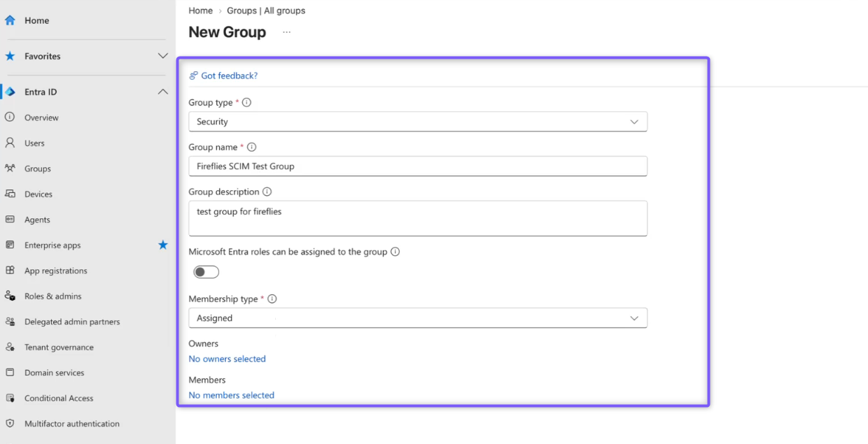This screenshot has width=868, height=444.
Task: Click info icon beside Entra roles assignable label
Action: tap(395, 252)
